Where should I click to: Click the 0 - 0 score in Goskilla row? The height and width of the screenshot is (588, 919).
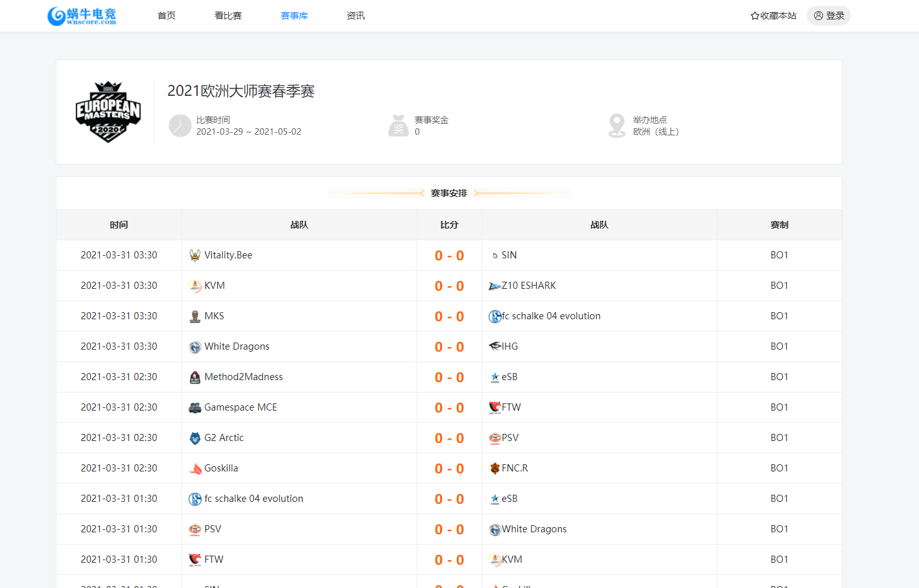coord(449,469)
